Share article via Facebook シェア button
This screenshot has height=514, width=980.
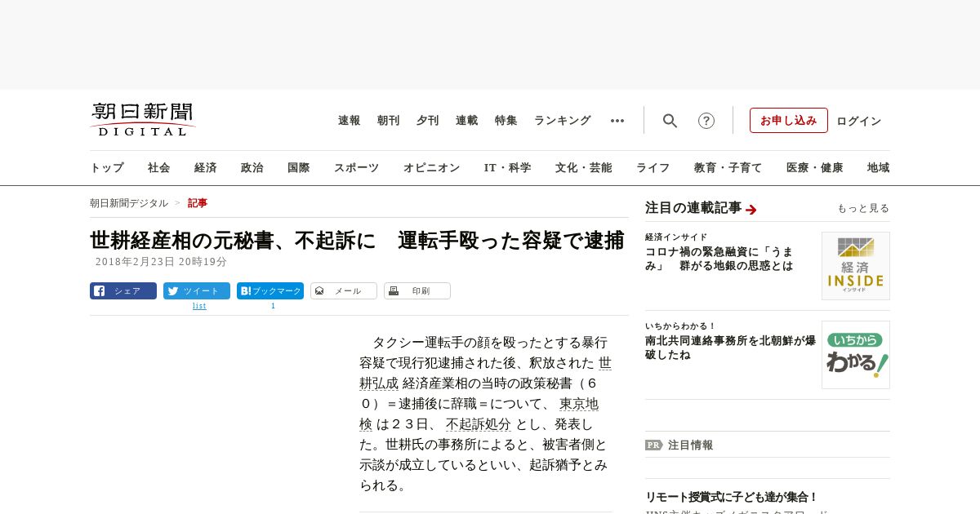click(123, 290)
